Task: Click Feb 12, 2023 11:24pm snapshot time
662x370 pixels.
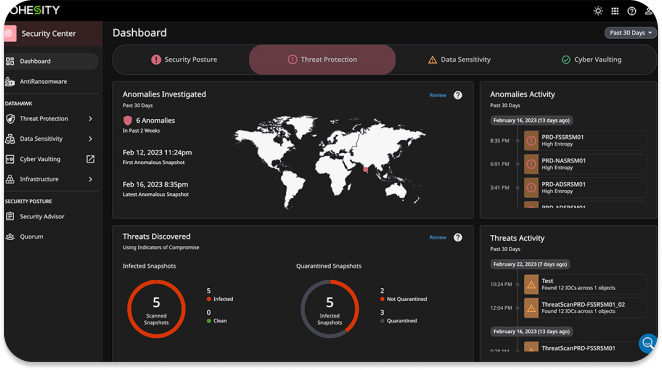Action: 157,152
